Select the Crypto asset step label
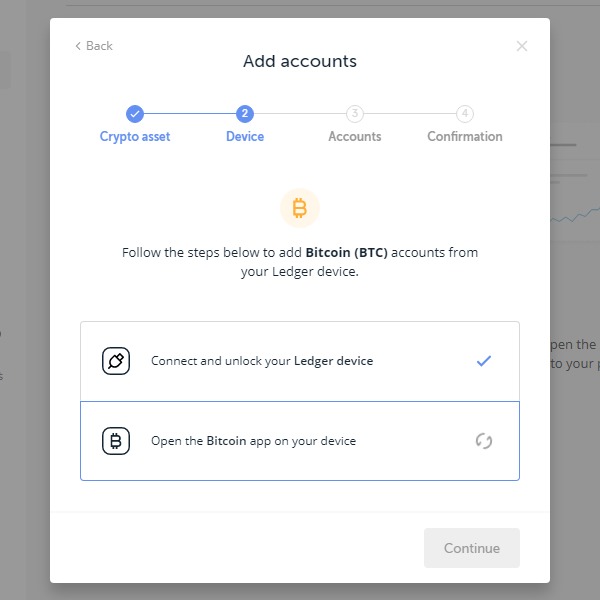This screenshot has height=600, width=600. click(x=135, y=137)
